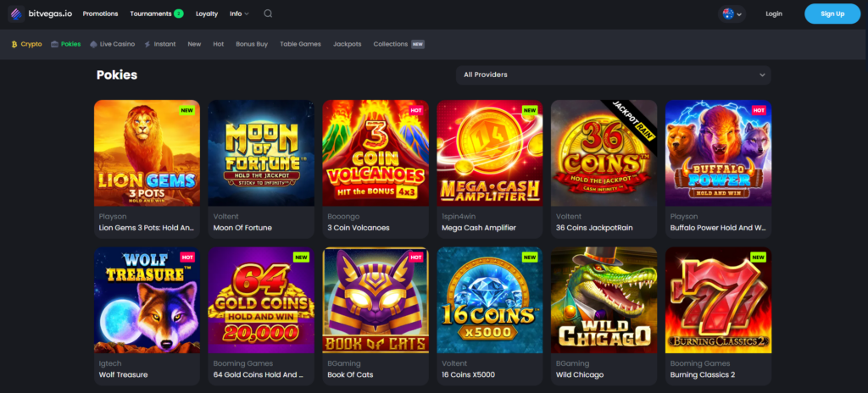Open the Collections category

[390, 44]
